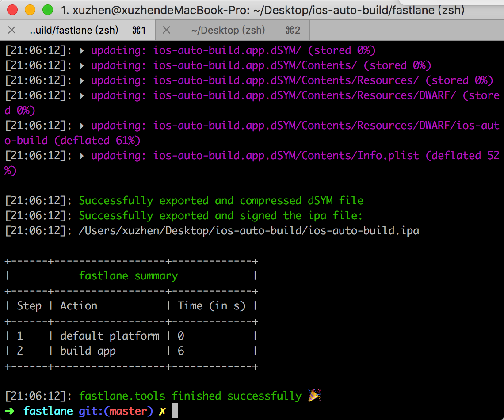Click the yellow ✗ dirty-state marker
The image size is (504, 420).
coord(162,411)
